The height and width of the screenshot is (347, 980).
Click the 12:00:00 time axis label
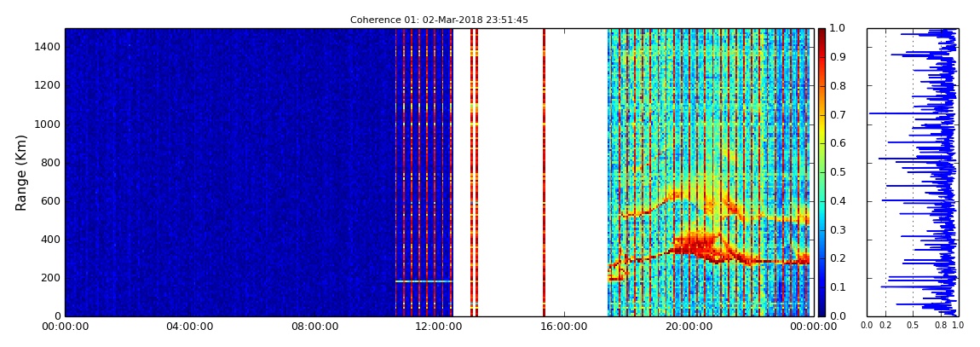coord(440,327)
